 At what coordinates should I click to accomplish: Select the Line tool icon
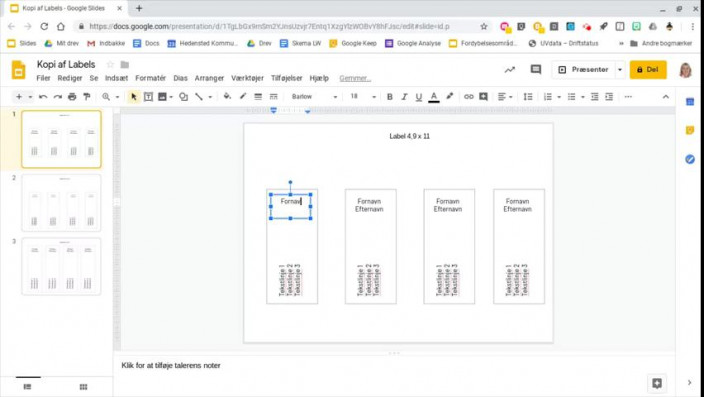point(199,97)
